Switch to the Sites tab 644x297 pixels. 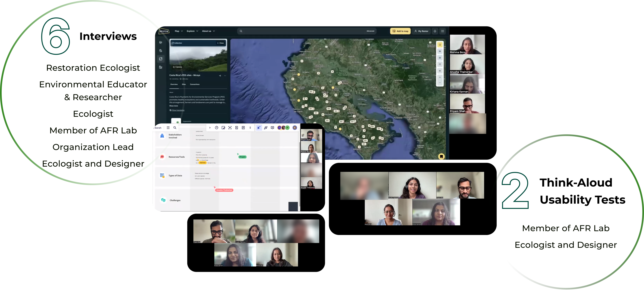click(184, 84)
